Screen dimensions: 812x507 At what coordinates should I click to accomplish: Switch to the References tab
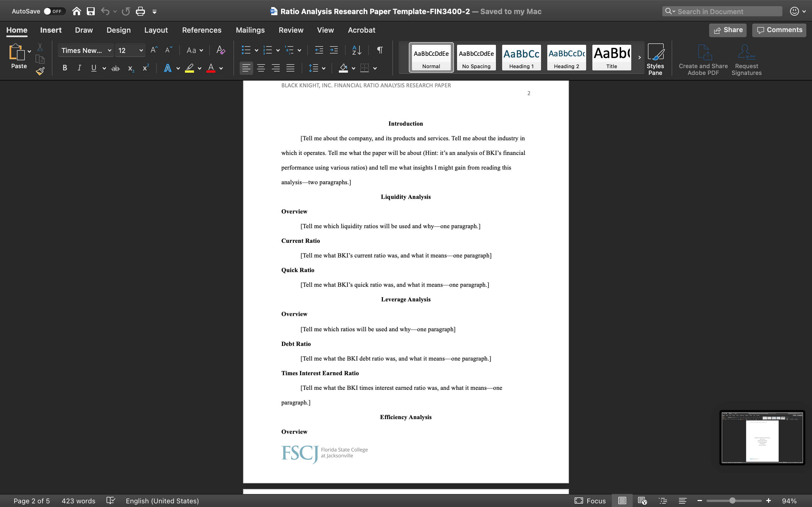[x=202, y=30]
